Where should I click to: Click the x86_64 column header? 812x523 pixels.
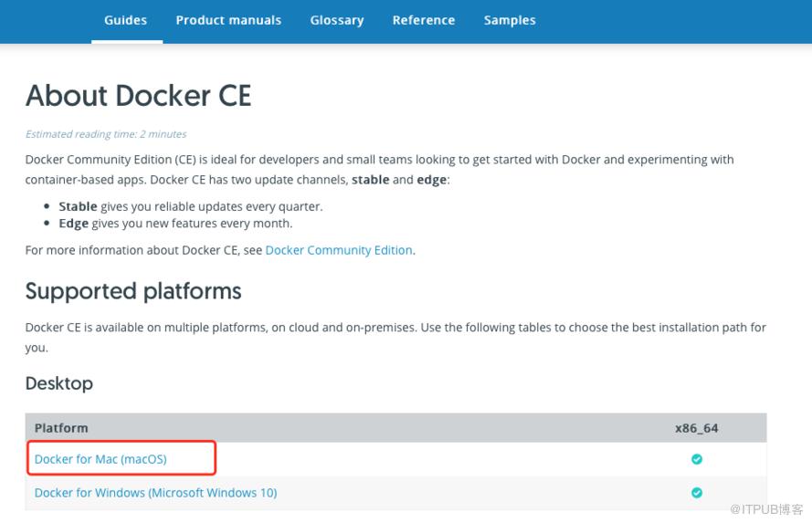pos(697,428)
